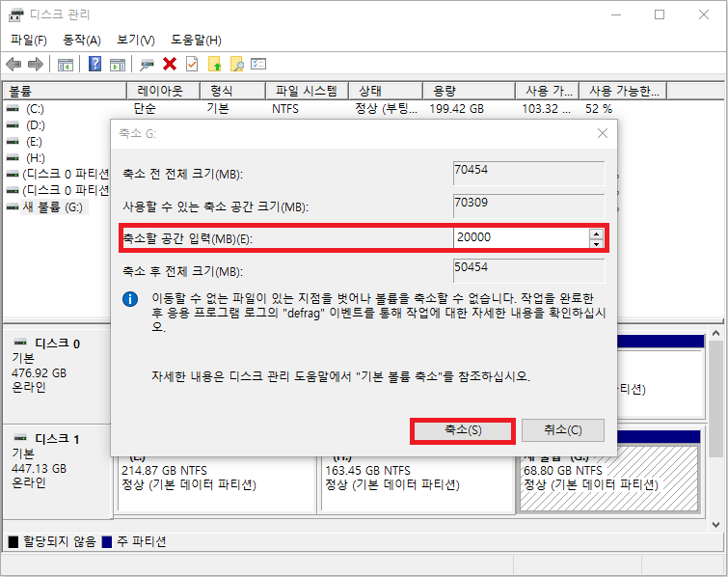Open the blue question-mark Help icon
Viewport: 728px width, 577px height.
point(94,64)
